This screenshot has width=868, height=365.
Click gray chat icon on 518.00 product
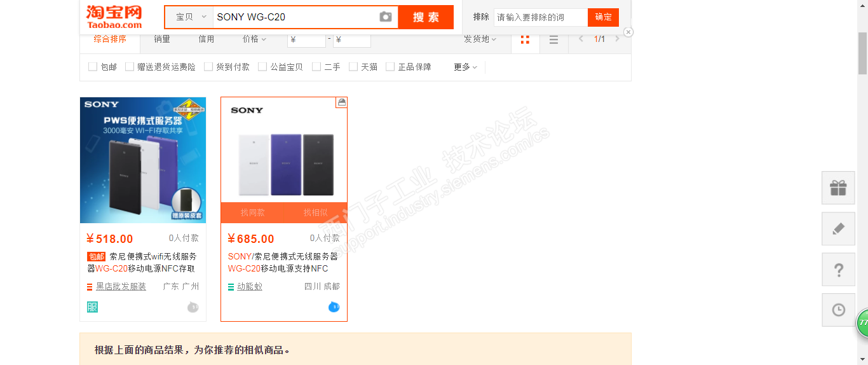pos(193,308)
